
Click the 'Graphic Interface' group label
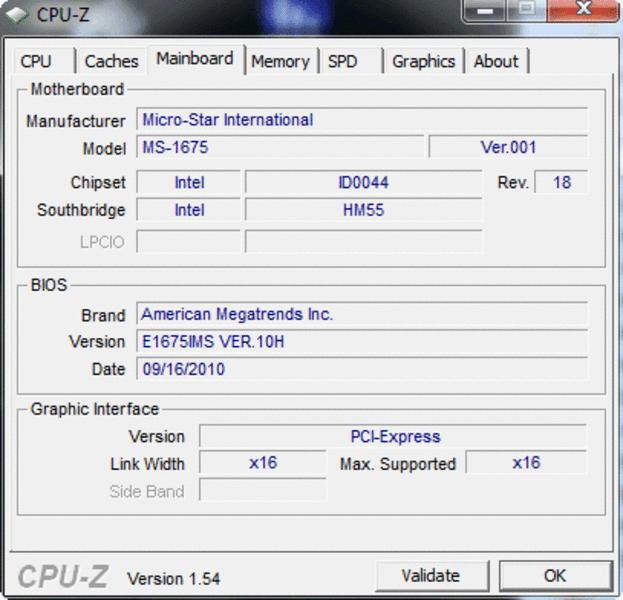pyautogui.click(x=95, y=409)
